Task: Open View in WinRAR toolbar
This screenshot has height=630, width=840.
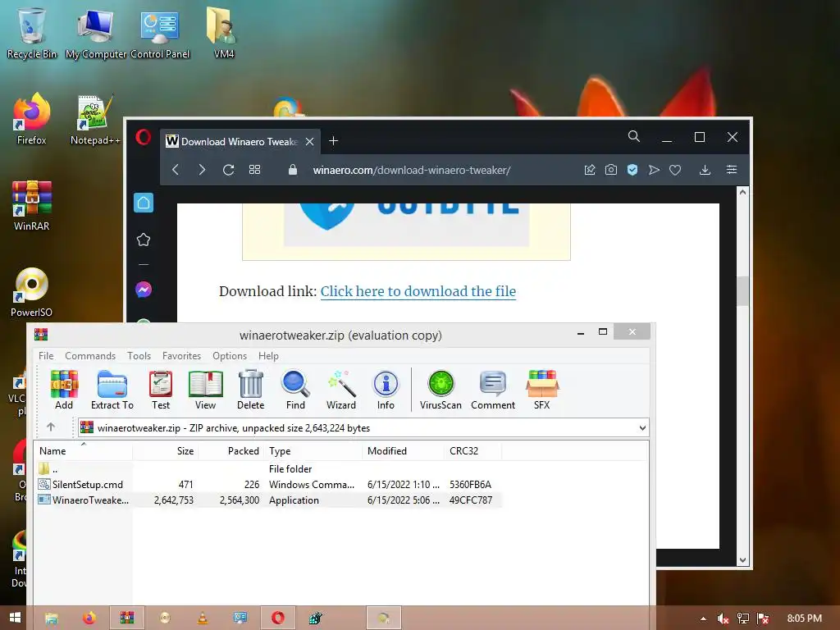Action: click(x=205, y=390)
